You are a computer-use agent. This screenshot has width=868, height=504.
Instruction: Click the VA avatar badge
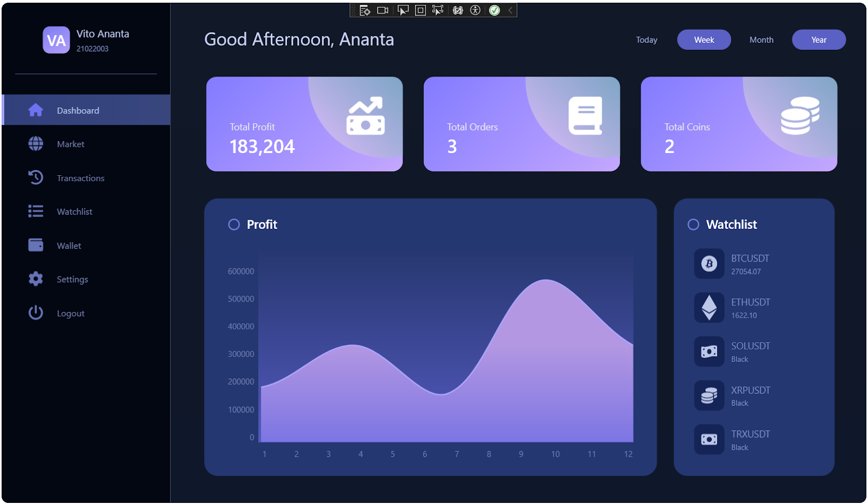[x=56, y=40]
